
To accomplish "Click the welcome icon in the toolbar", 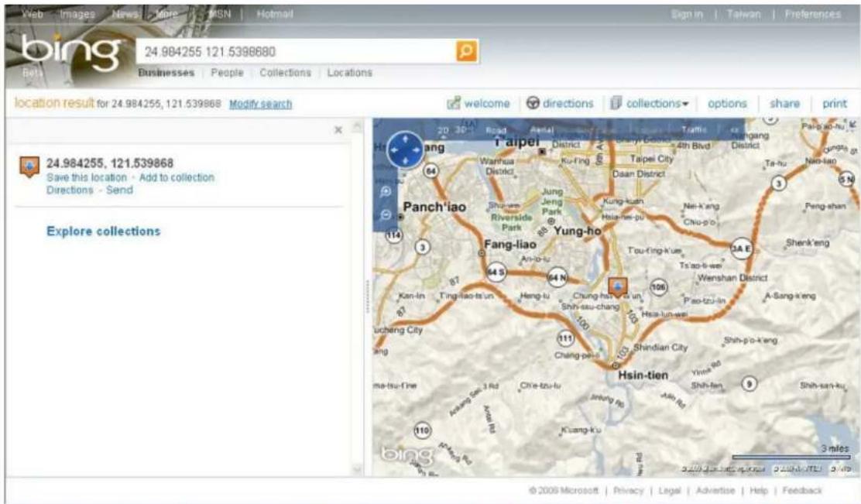I will 453,103.
